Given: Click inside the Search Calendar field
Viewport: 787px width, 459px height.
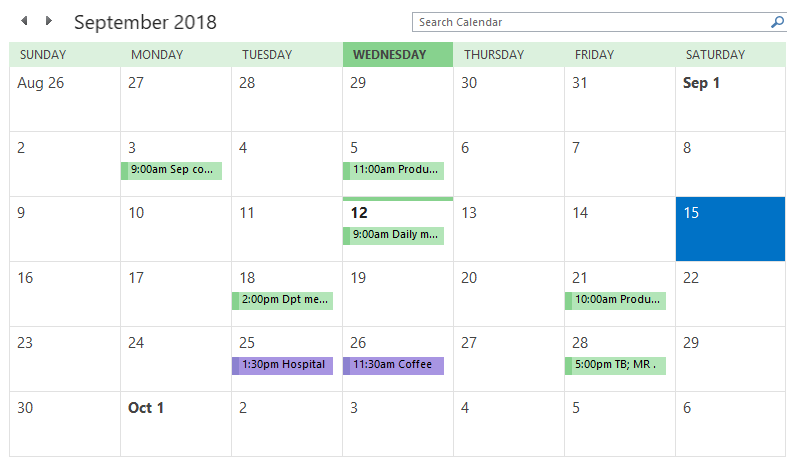Looking at the screenshot, I should point(591,22).
